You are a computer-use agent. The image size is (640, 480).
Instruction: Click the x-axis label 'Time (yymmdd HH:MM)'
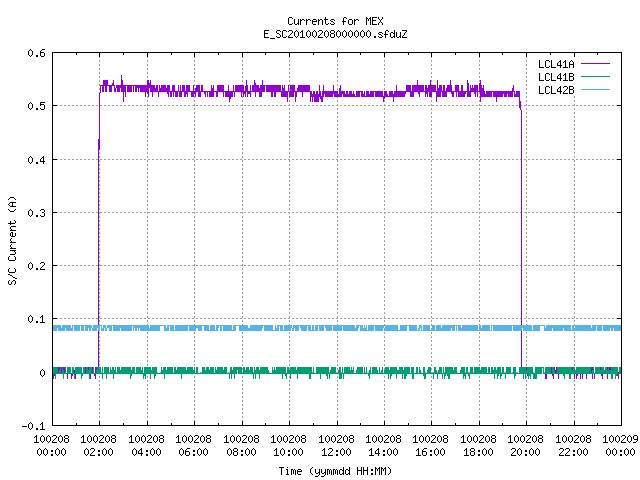click(335, 471)
